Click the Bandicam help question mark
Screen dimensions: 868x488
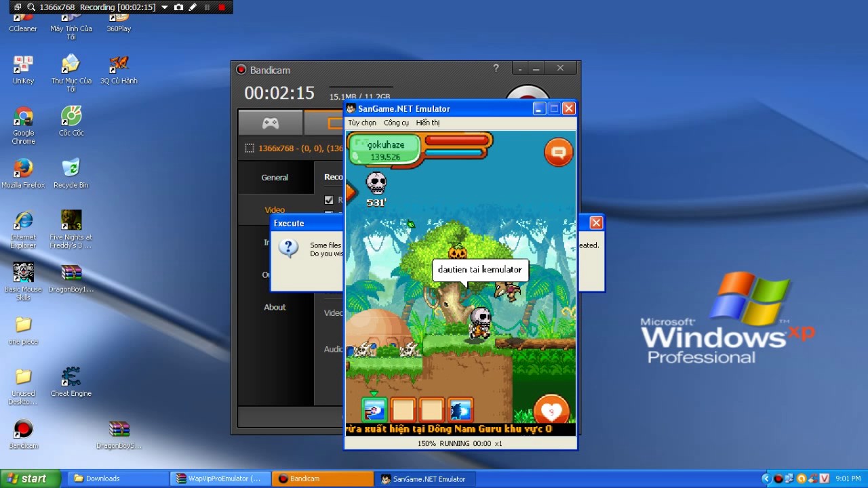click(x=496, y=68)
